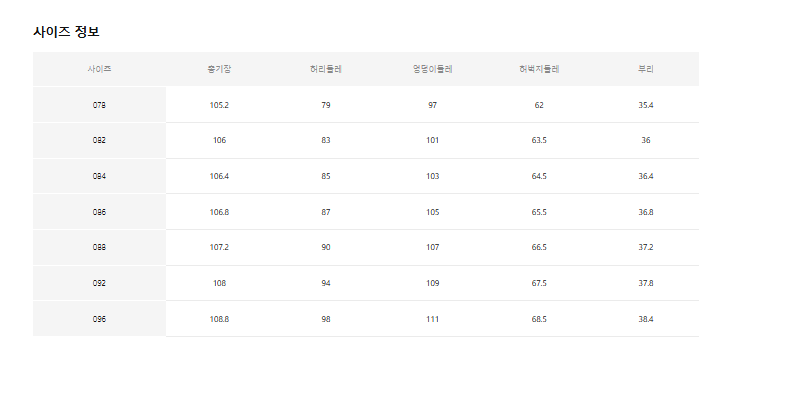Click the 허리둘레 column header
Screen dimensions: 788x394
(326, 69)
